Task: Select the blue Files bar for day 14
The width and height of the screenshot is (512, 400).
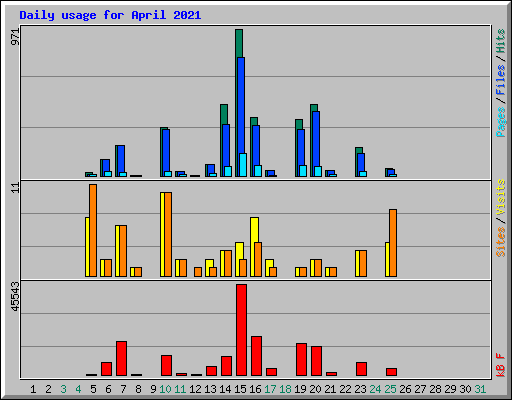Action: pyautogui.click(x=226, y=145)
